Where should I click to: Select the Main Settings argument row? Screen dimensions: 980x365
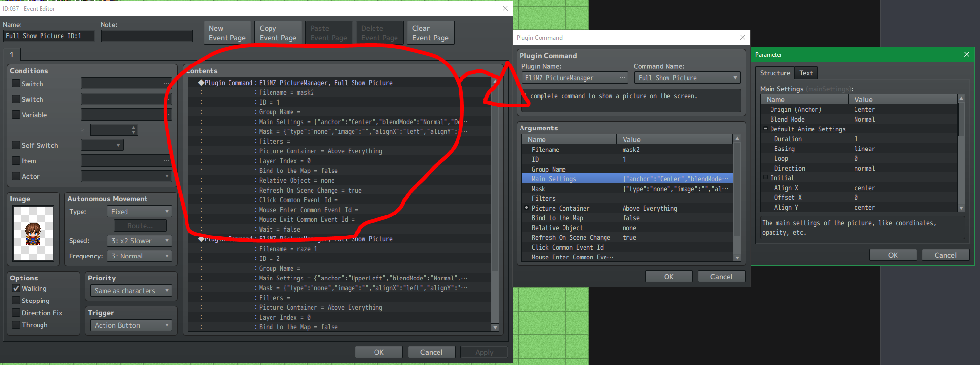(627, 179)
